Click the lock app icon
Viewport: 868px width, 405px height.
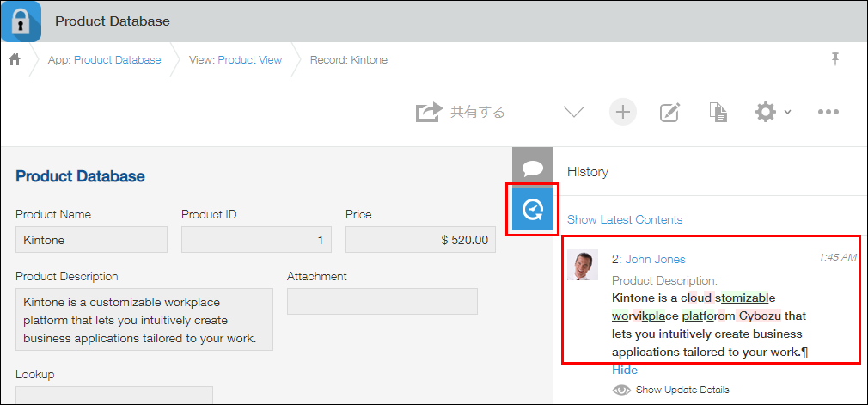pos(21,21)
